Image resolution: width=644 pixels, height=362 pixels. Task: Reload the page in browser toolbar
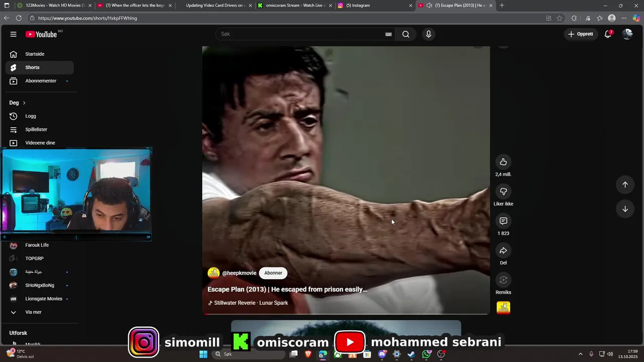click(19, 18)
